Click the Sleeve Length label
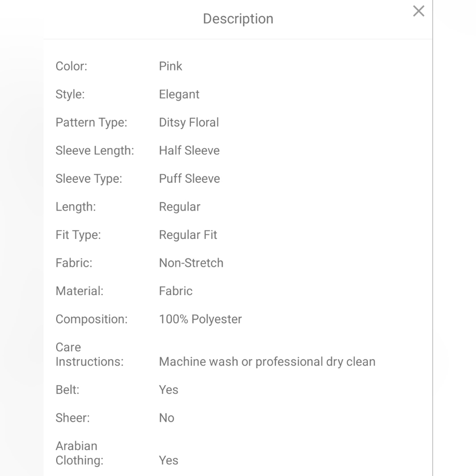Viewport: 476px width, 476px height. (95, 150)
